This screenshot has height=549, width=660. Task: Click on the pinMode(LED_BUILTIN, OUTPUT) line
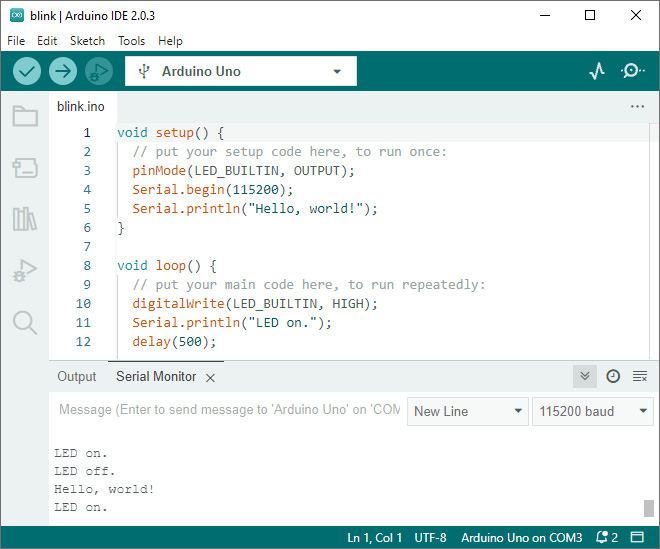click(243, 171)
